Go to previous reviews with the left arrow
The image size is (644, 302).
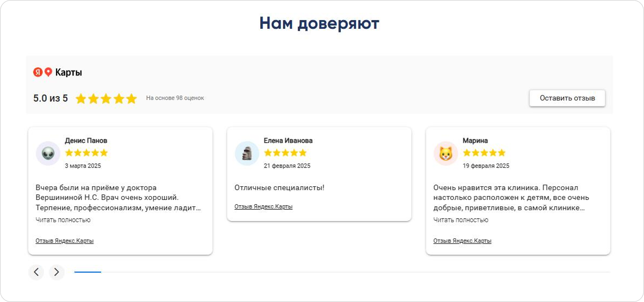pyautogui.click(x=36, y=272)
